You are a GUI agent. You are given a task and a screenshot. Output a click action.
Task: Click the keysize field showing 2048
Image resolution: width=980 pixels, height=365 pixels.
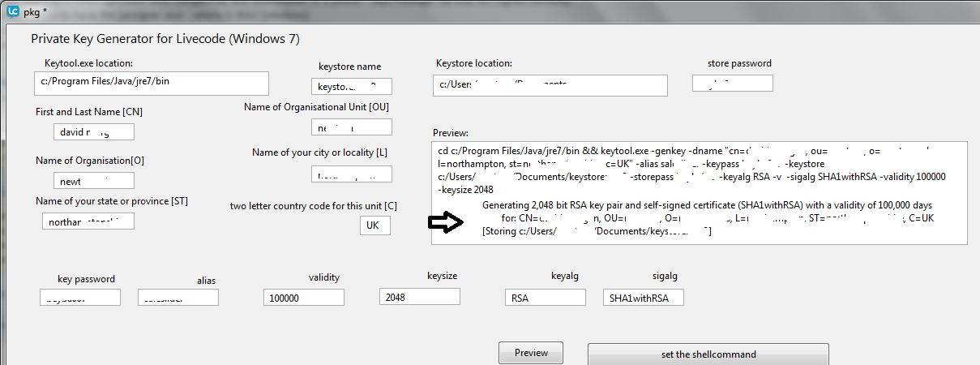[419, 297]
